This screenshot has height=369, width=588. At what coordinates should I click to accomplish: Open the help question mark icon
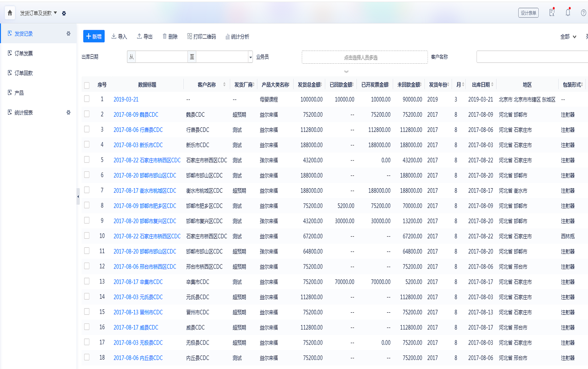pyautogui.click(x=584, y=13)
